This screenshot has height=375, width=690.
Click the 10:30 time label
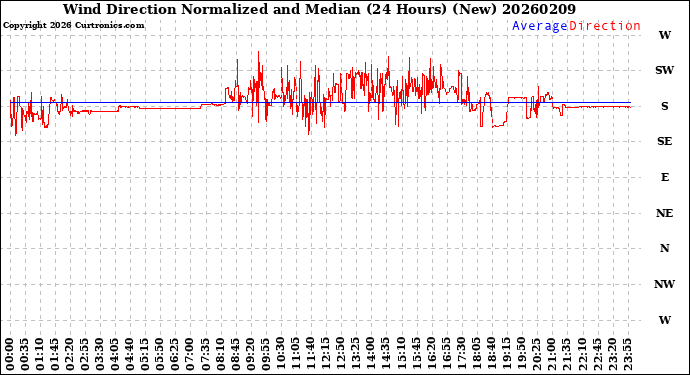(x=281, y=354)
